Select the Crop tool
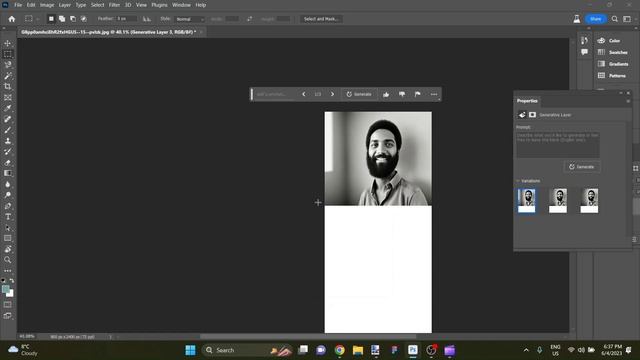The image size is (640, 360). click(x=8, y=87)
